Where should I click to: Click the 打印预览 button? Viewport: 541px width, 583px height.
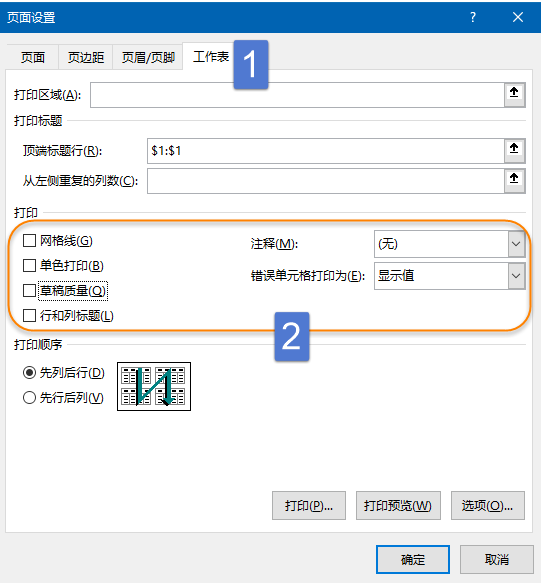[x=398, y=506]
